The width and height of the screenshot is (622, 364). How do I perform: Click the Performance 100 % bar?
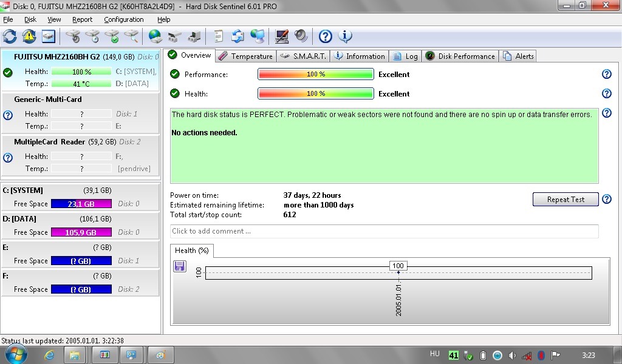pos(316,74)
